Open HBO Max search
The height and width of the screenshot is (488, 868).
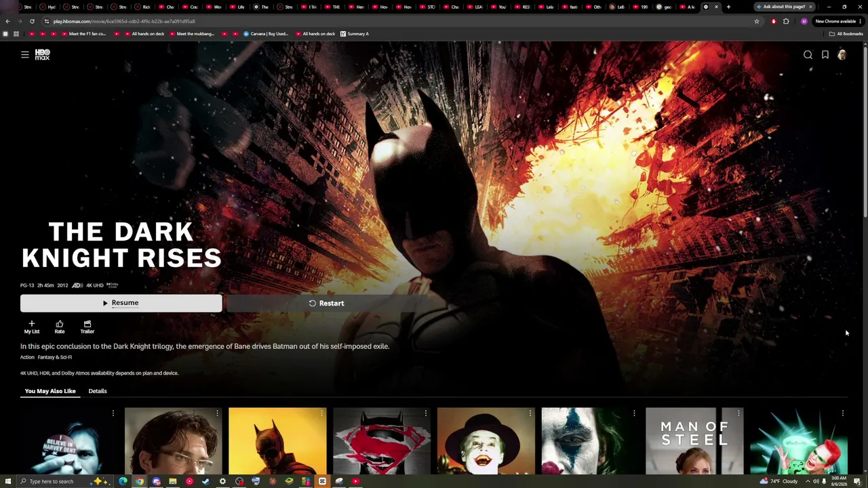(x=808, y=55)
